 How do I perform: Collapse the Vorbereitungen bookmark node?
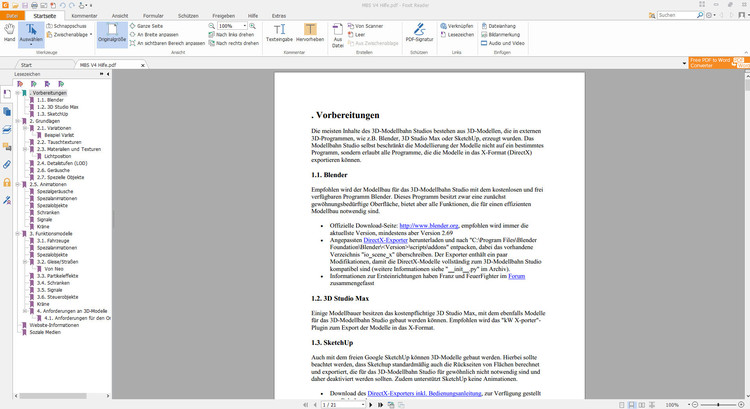[18, 93]
